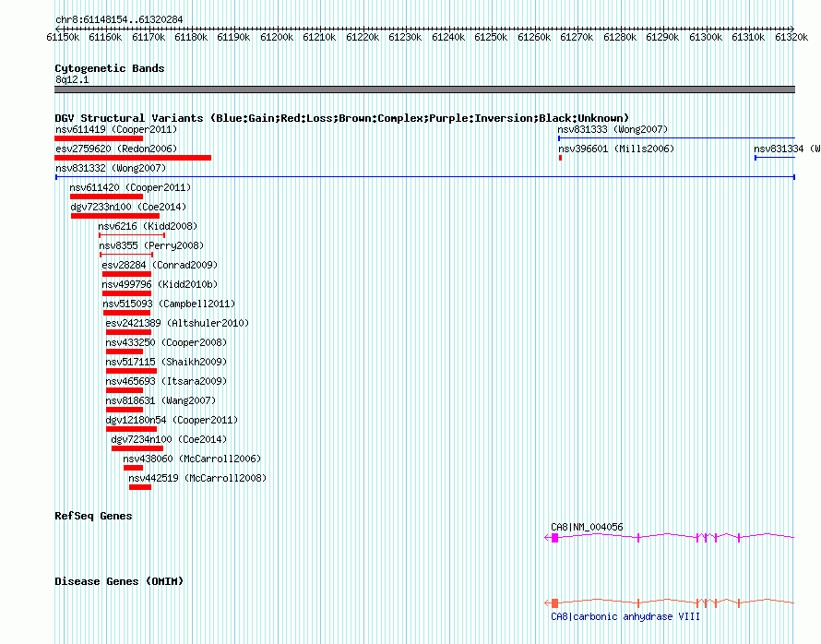
Task: Click nsv818631 (Wang2007) label
Action: [x=161, y=400]
